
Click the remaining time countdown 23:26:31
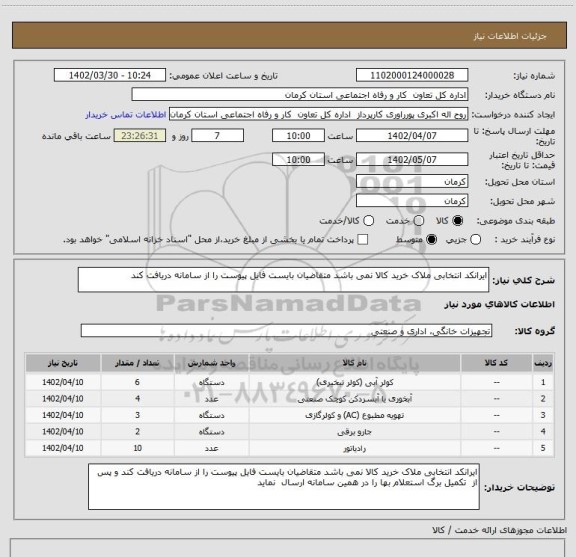(x=140, y=136)
